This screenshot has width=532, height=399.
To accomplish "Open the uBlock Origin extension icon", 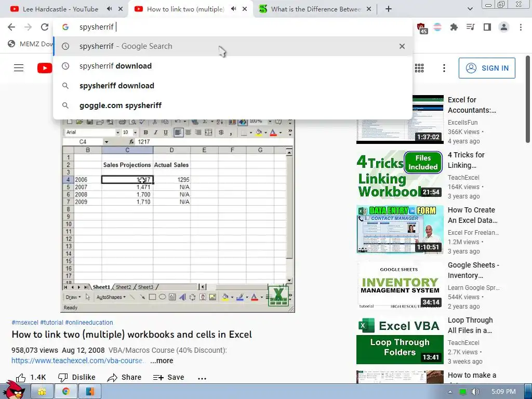I will coord(421,28).
